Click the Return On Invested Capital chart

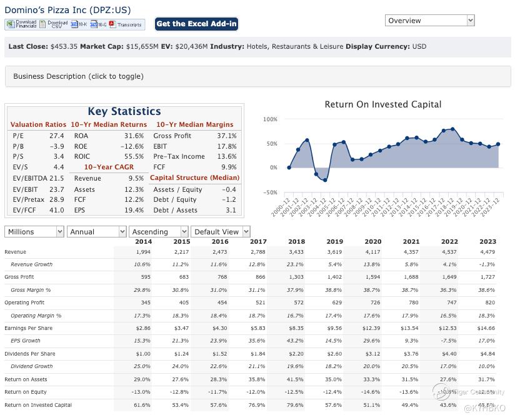tap(382, 156)
